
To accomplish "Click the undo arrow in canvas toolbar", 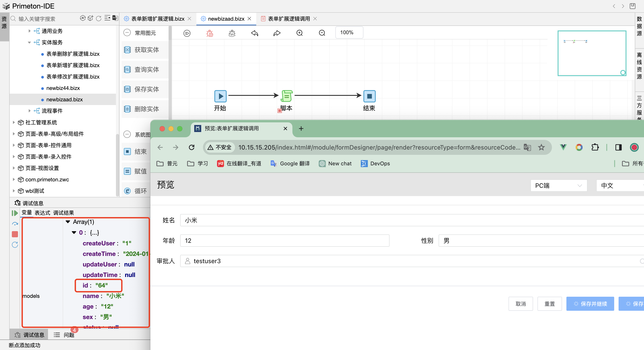I will tap(254, 33).
